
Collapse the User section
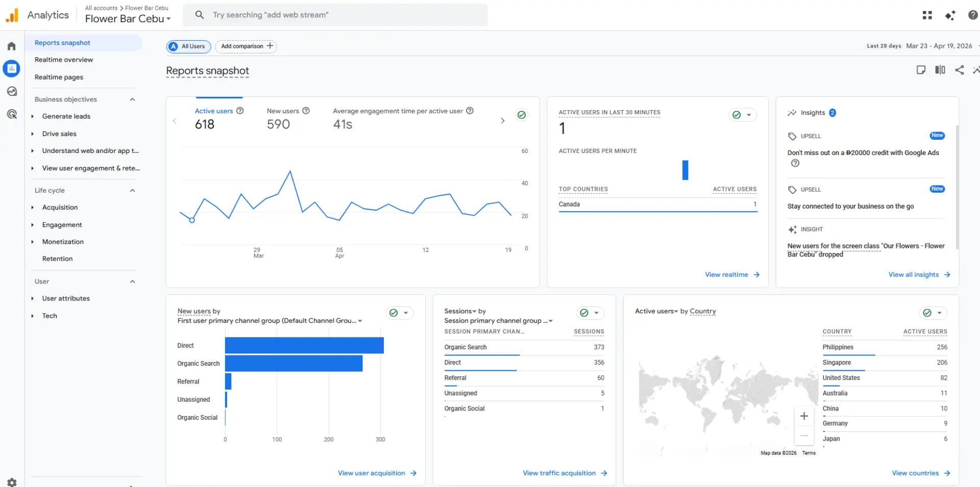(x=132, y=281)
